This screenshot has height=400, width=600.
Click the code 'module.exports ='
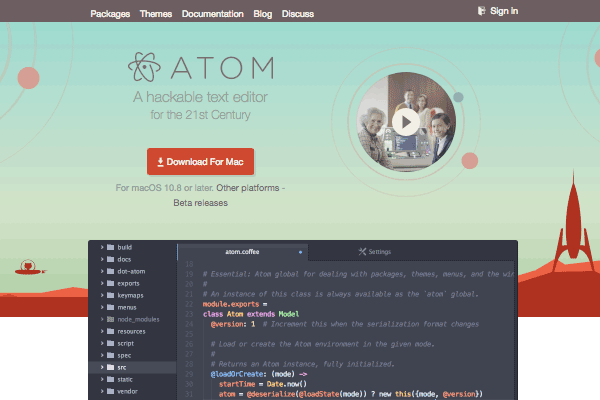235,304
